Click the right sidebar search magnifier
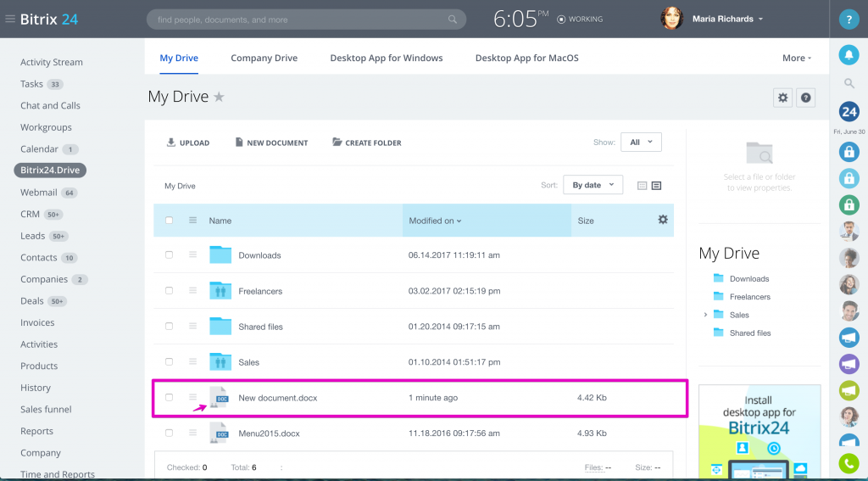This screenshot has height=481, width=868. (849, 83)
